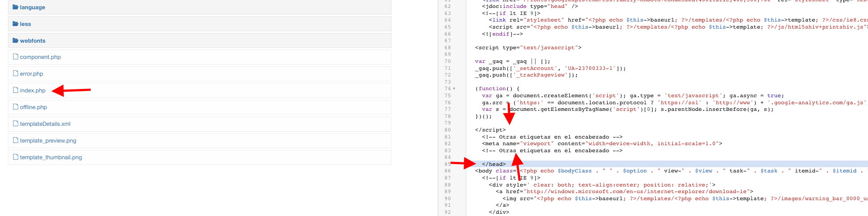Open the webfonts folder
868x216 pixels.
[33, 40]
